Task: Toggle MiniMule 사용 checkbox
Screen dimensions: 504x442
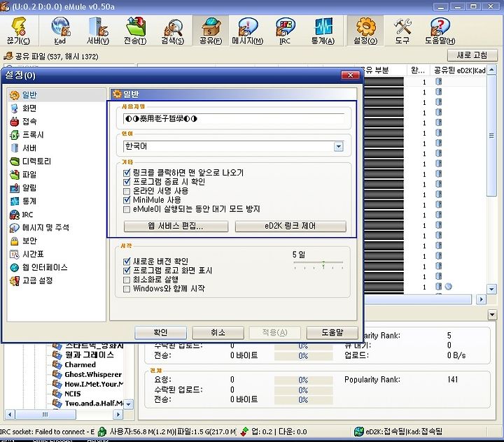Action: pyautogui.click(x=127, y=200)
